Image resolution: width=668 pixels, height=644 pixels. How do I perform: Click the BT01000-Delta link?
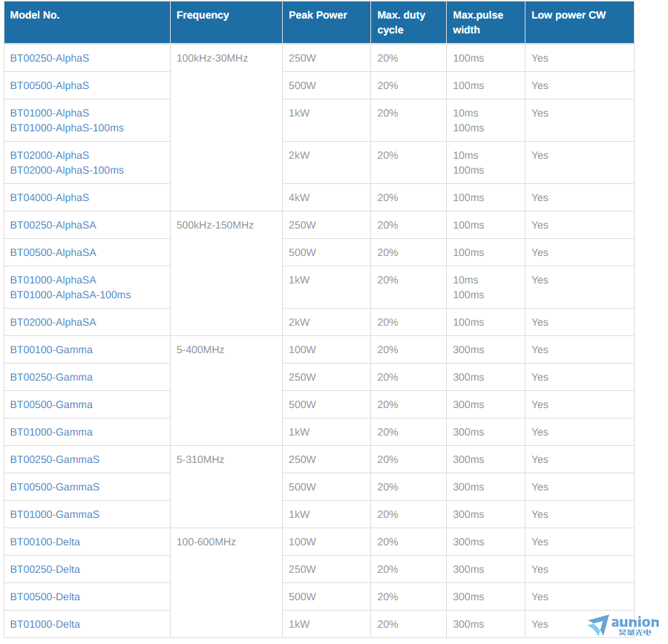click(x=45, y=625)
